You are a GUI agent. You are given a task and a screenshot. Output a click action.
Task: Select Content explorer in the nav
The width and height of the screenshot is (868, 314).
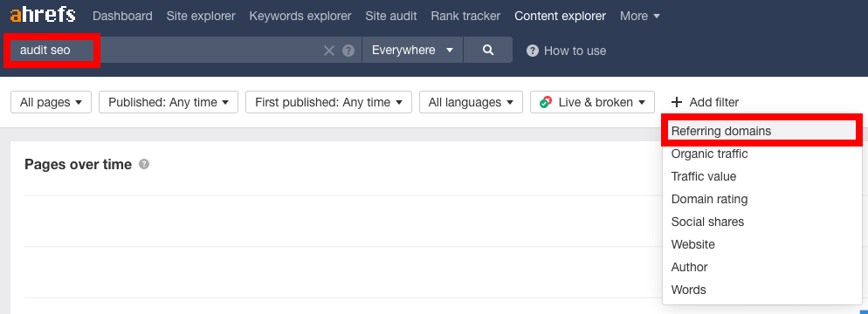tap(561, 16)
